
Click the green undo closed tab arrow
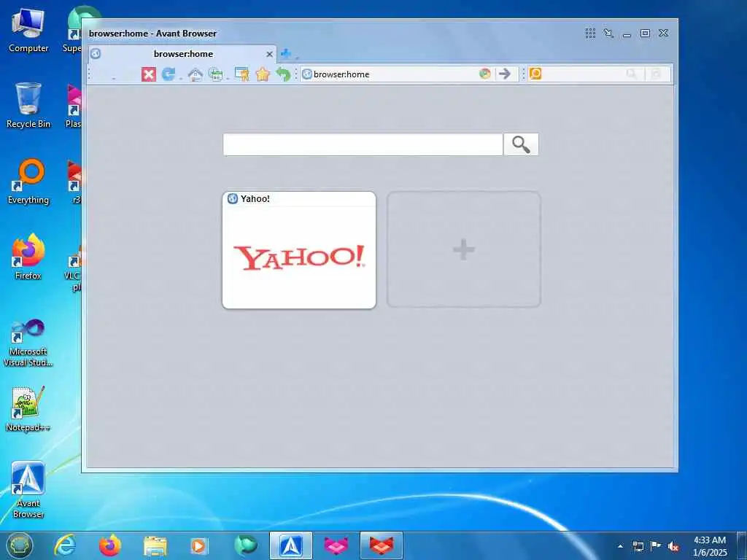tap(283, 74)
